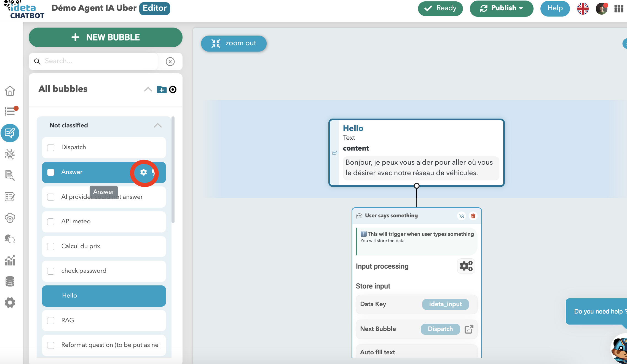Click the add folder icon beside All bubbles

coord(162,90)
